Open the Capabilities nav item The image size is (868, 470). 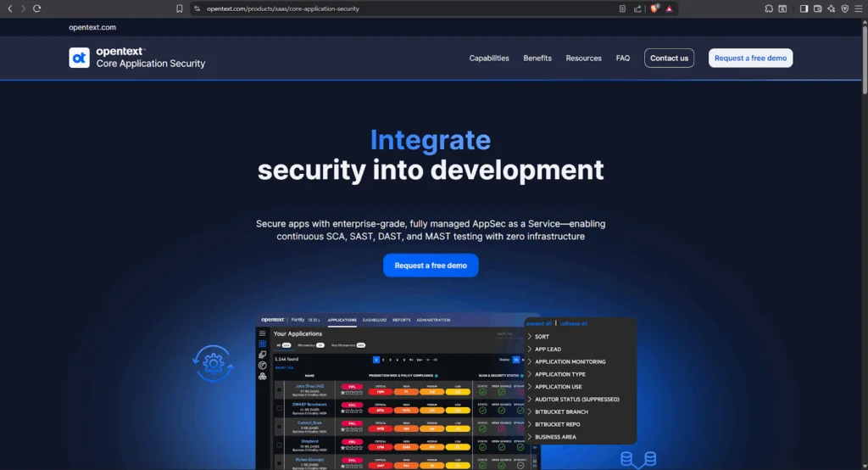click(x=489, y=59)
